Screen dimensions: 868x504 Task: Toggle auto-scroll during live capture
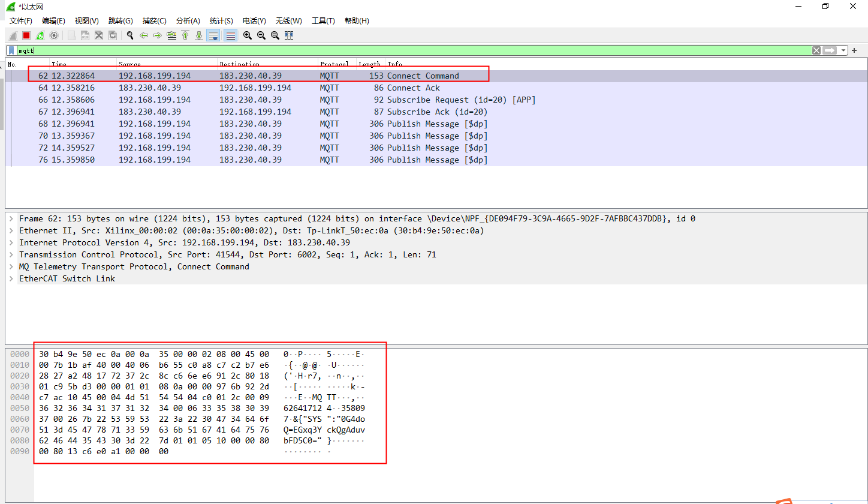point(213,35)
